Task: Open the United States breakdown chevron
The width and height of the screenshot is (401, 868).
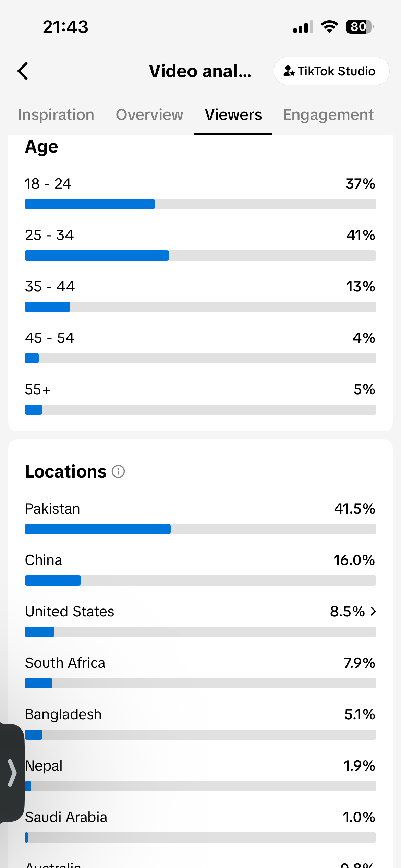Action: pos(373,611)
